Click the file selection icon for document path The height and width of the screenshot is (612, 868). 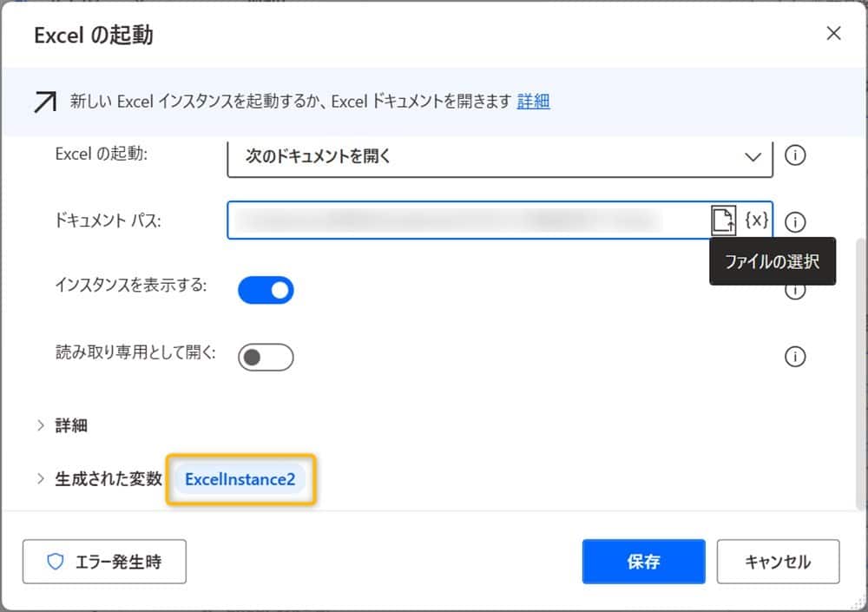[x=723, y=220]
